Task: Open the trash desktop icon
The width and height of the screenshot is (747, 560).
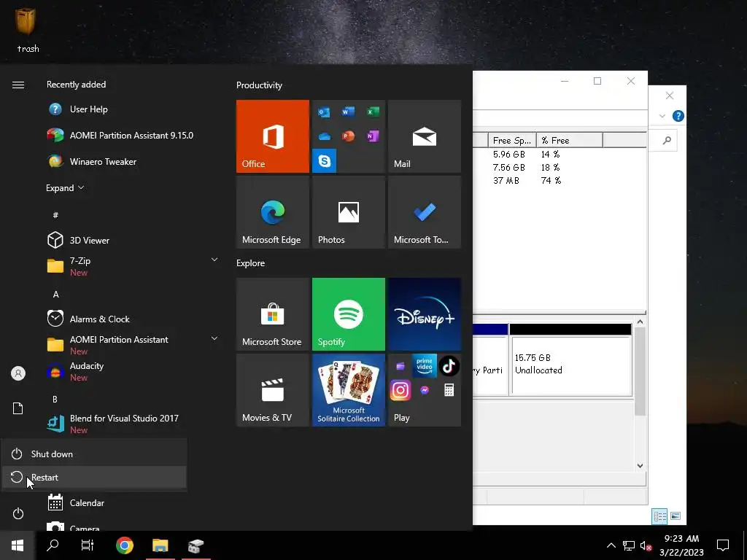Action: (x=26, y=29)
